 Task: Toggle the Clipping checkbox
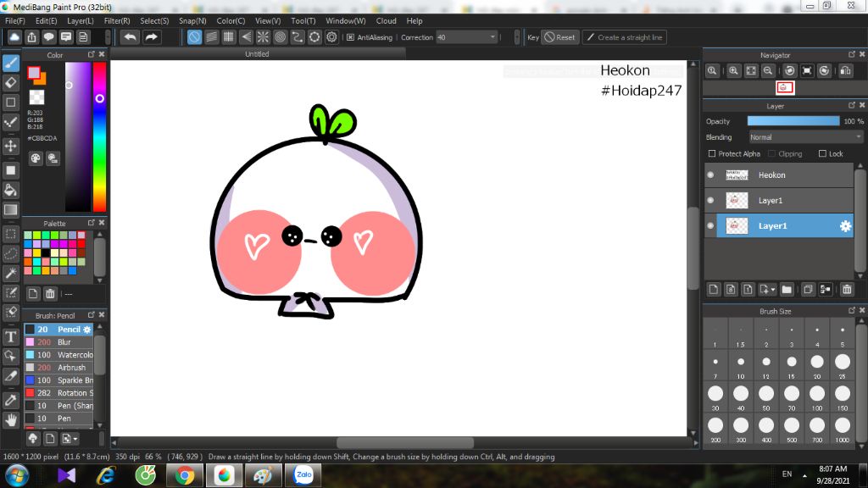771,154
